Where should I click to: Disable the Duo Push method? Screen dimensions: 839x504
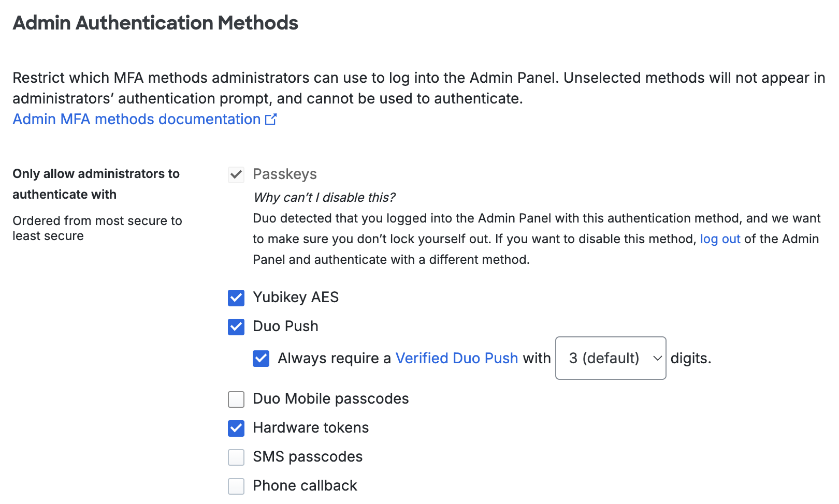click(236, 327)
